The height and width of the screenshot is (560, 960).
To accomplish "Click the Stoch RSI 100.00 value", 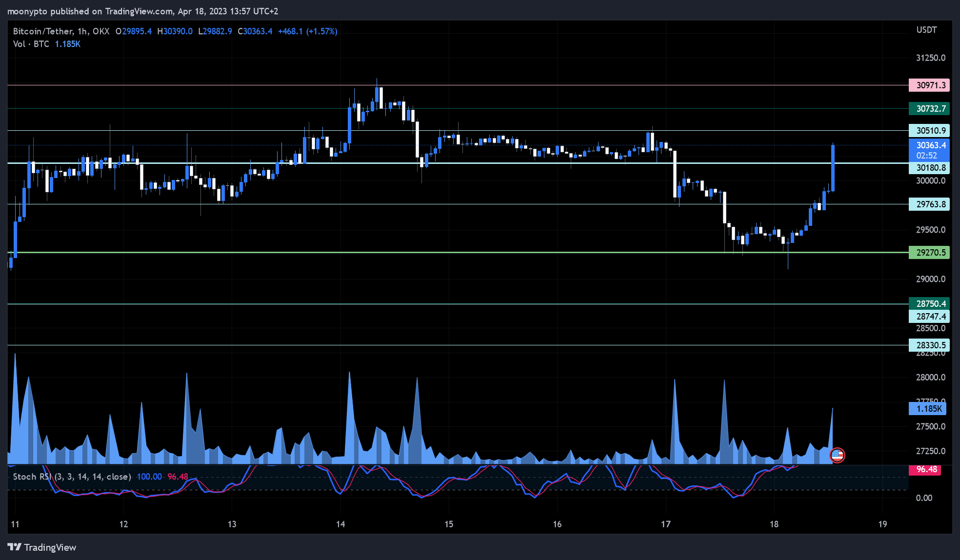I will pyautogui.click(x=149, y=477).
